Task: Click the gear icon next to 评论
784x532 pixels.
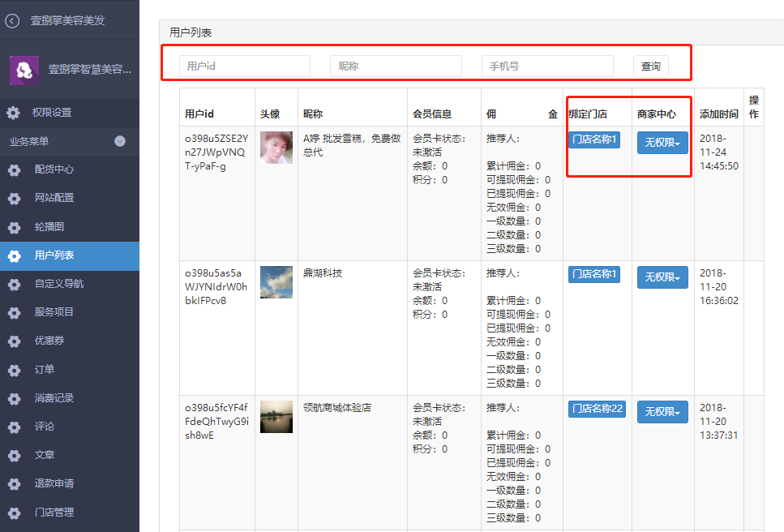Action: pos(14,427)
